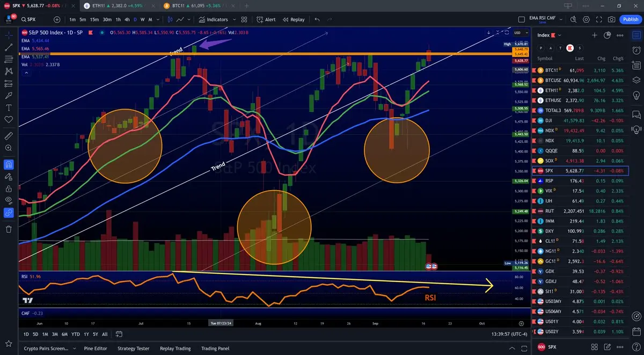The width and height of the screenshot is (644, 355).
Task: Open the layout setup grid icon
Action: pos(244,19)
